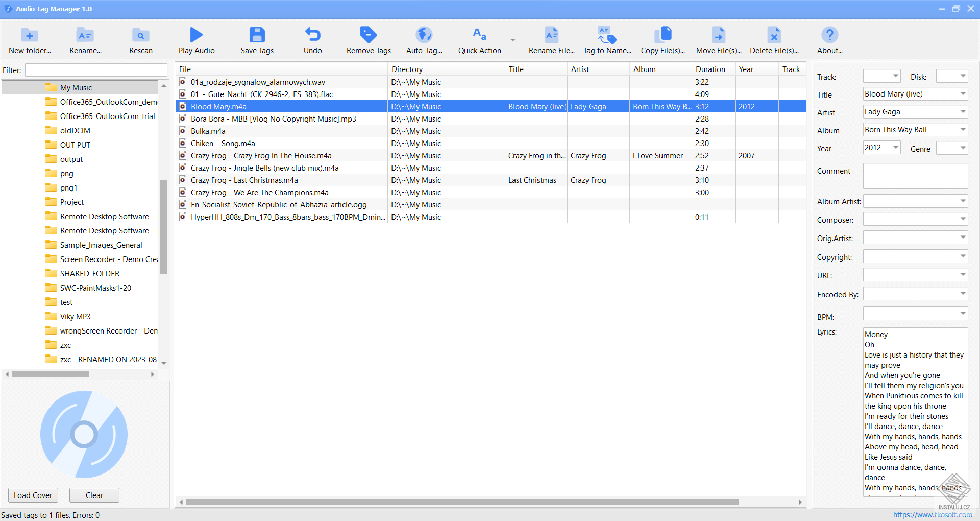This screenshot has width=980, height=521.
Task: Open the Composer dropdown
Action: [963, 219]
